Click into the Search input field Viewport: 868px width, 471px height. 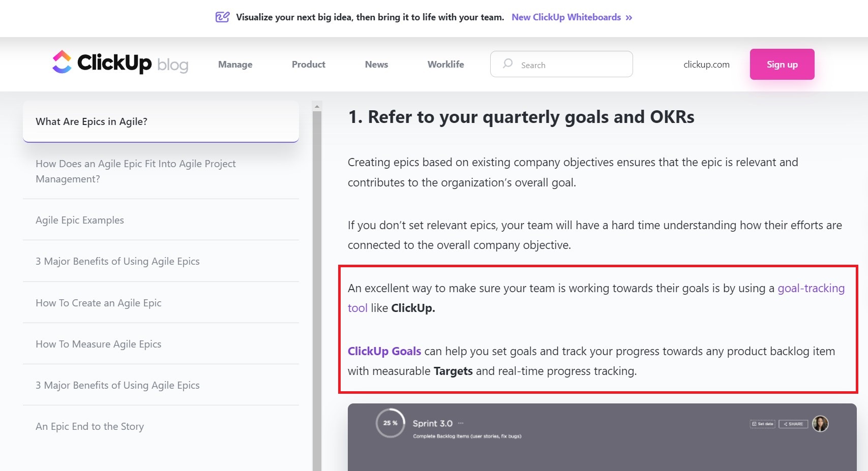(561, 64)
